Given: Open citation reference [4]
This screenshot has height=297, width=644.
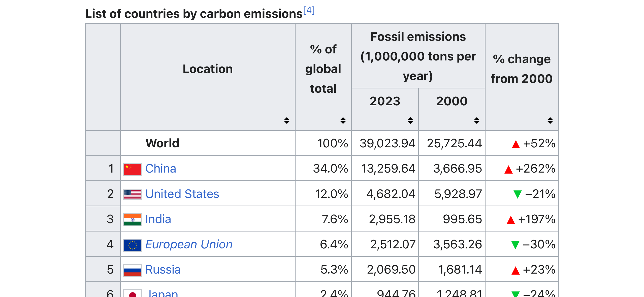Looking at the screenshot, I should coord(309,10).
